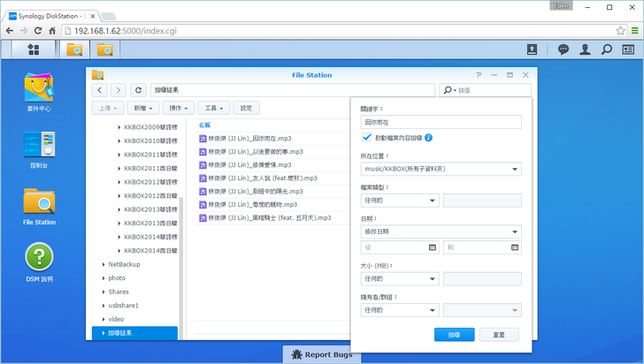Click the 重置 reset button
The image size is (644, 364).
point(499,335)
